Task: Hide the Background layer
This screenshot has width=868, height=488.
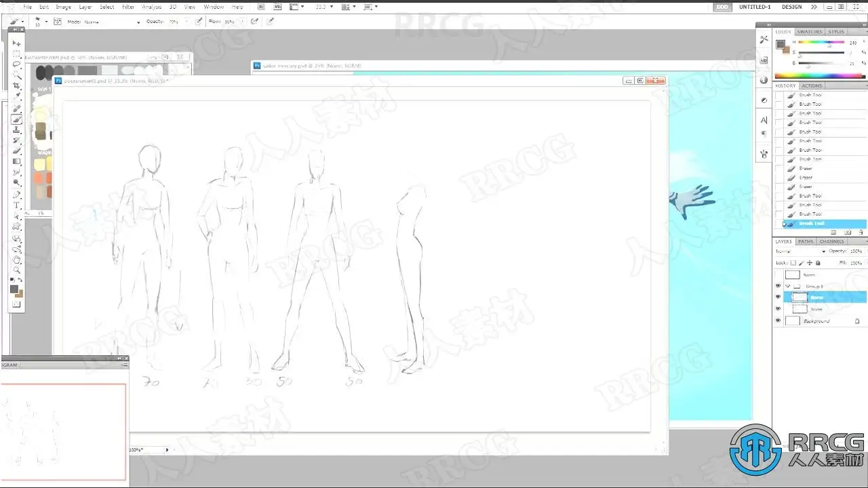Action: (778, 321)
